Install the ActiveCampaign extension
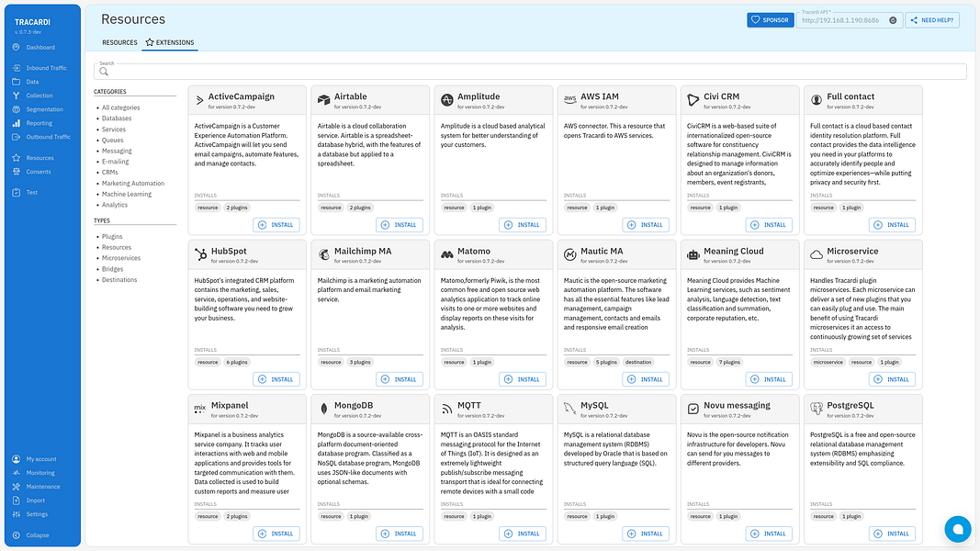 276,225
